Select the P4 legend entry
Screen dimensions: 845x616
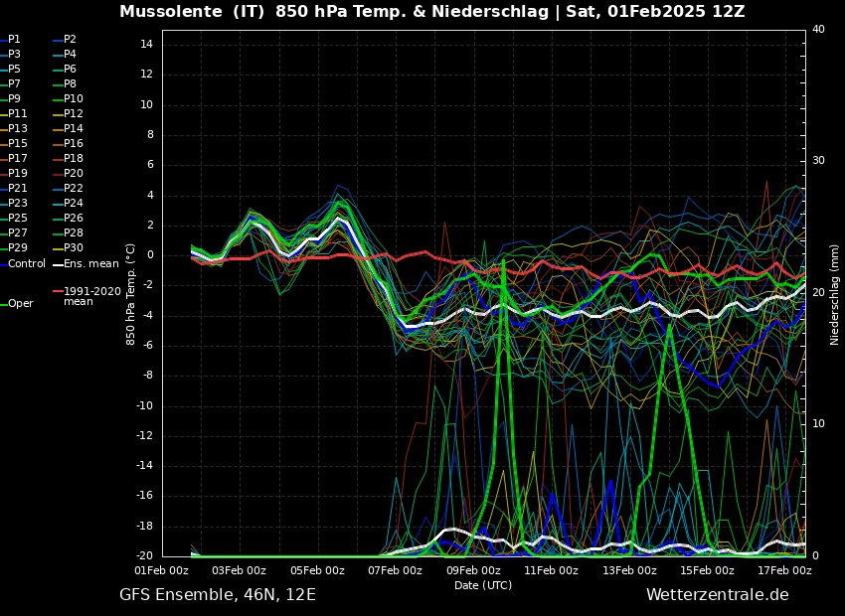pyautogui.click(x=70, y=54)
